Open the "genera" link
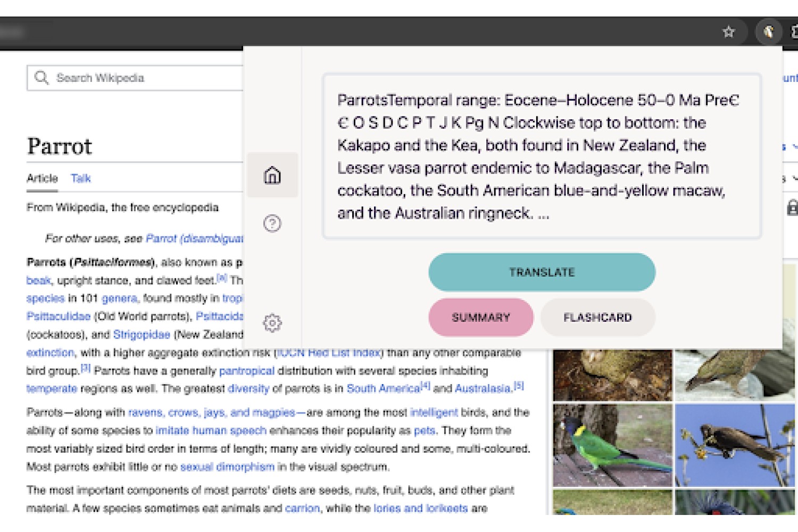798x532 pixels. point(119,298)
